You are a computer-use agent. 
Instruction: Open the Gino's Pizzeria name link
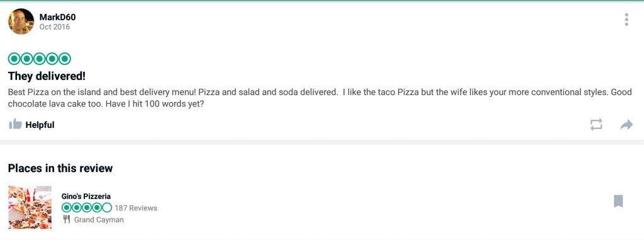[86, 197]
